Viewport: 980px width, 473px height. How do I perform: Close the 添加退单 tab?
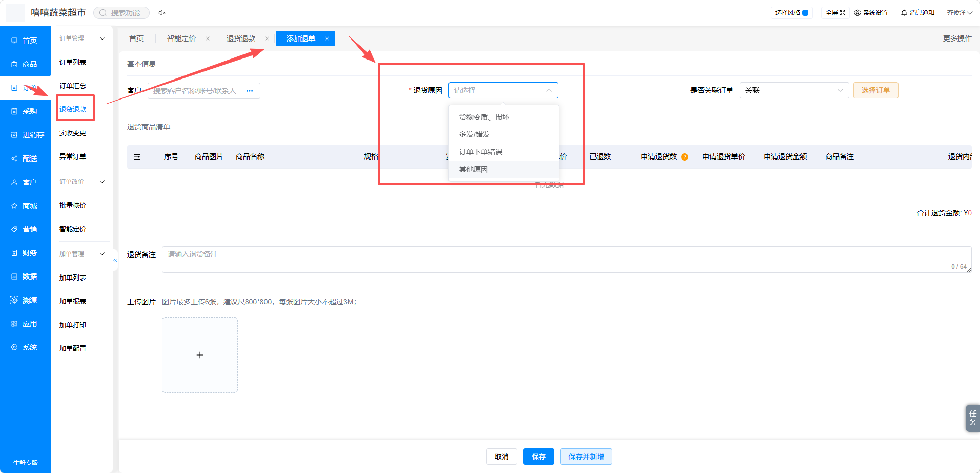[327, 38]
